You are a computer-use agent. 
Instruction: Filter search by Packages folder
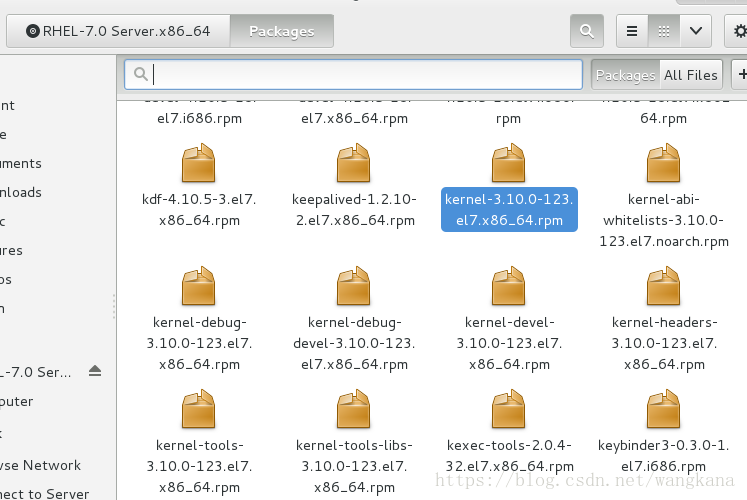625,75
